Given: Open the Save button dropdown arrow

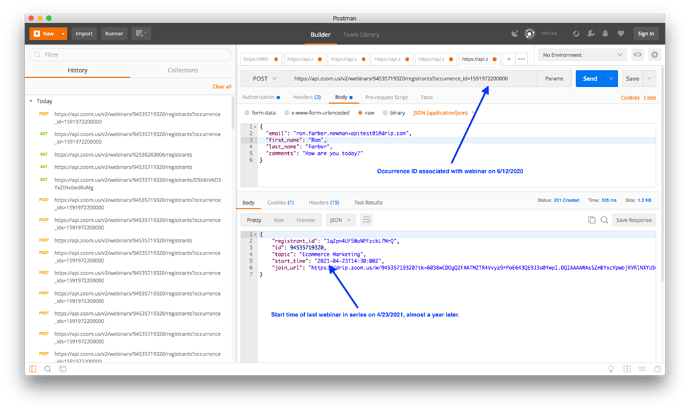Looking at the screenshot, I should (649, 78).
